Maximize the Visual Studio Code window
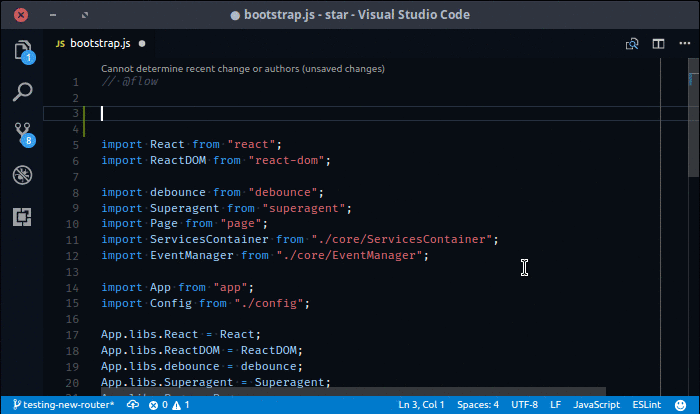The width and height of the screenshot is (700, 414). click(x=85, y=15)
